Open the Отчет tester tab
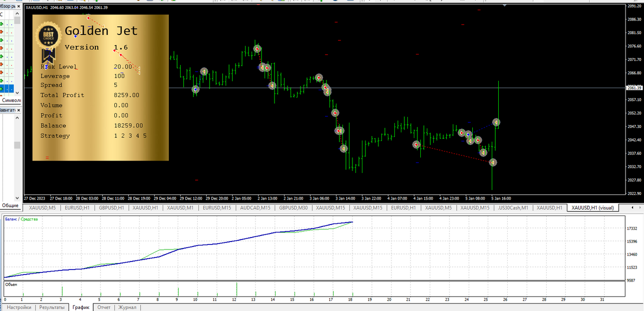This screenshot has width=644, height=311. coord(104,307)
